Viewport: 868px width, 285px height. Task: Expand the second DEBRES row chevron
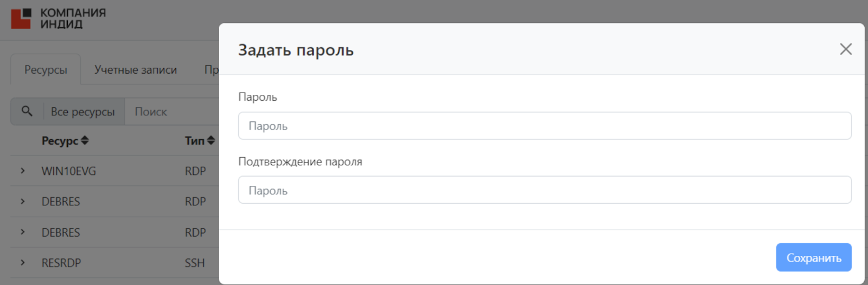tap(23, 232)
